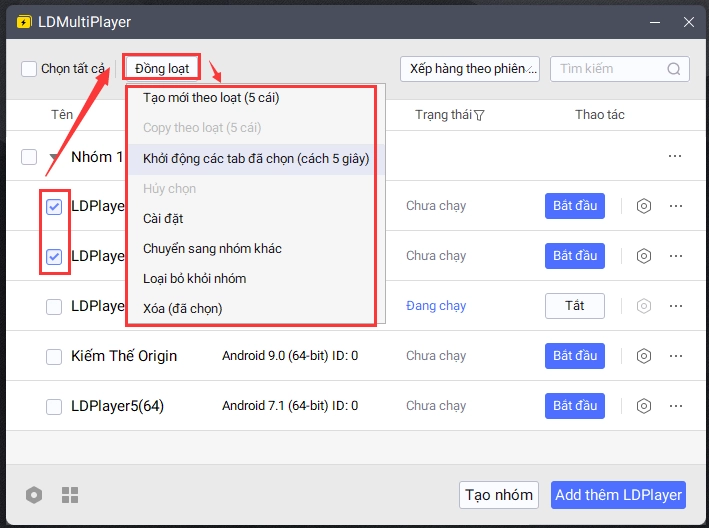Click Add thêm LDPlayer button
This screenshot has height=528, width=709.
[618, 495]
